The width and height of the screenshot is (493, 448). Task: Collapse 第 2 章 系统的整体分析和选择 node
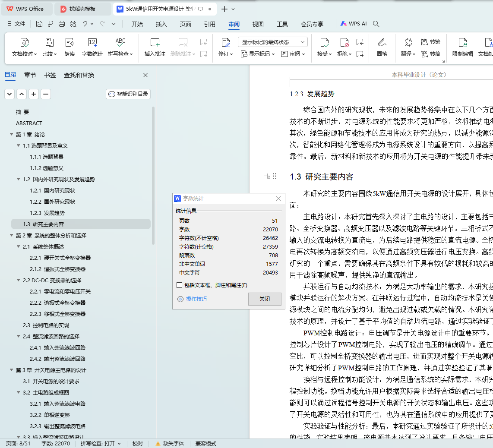(x=12, y=235)
